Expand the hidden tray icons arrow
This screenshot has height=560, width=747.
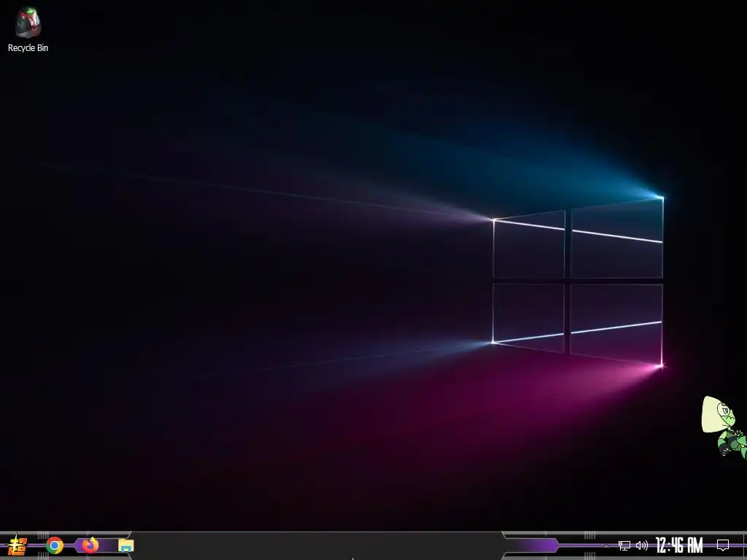[x=606, y=545]
